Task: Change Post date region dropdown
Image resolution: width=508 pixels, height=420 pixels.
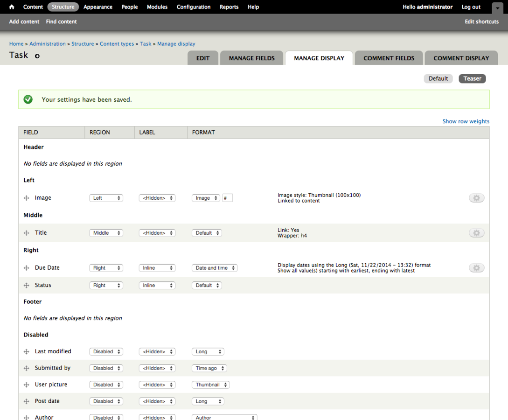Action: pos(106,401)
